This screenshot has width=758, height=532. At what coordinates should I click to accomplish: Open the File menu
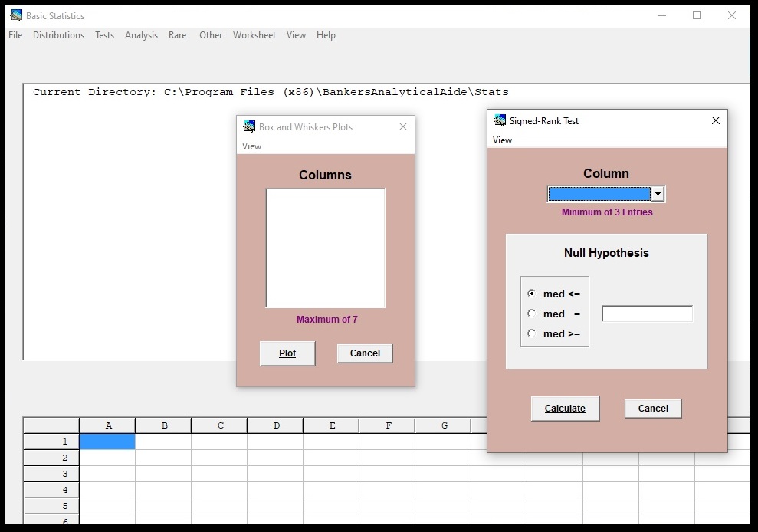click(15, 34)
